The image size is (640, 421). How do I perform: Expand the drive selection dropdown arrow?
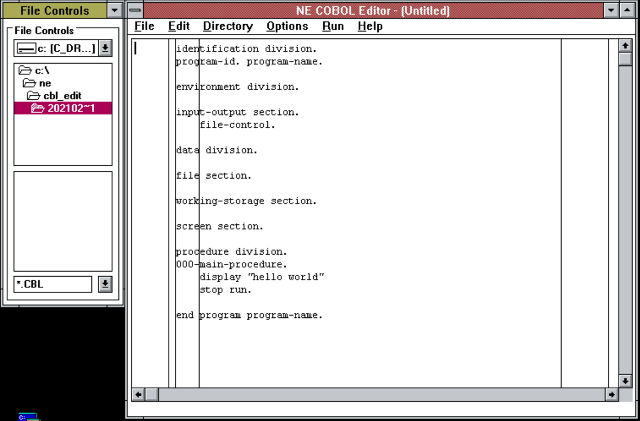pyautogui.click(x=105, y=48)
